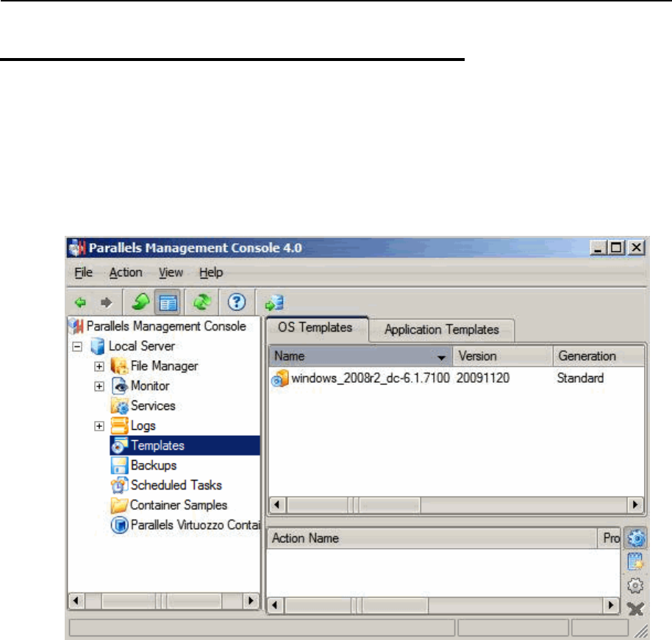Click the Generation column header
672x640 pixels.
(598, 356)
